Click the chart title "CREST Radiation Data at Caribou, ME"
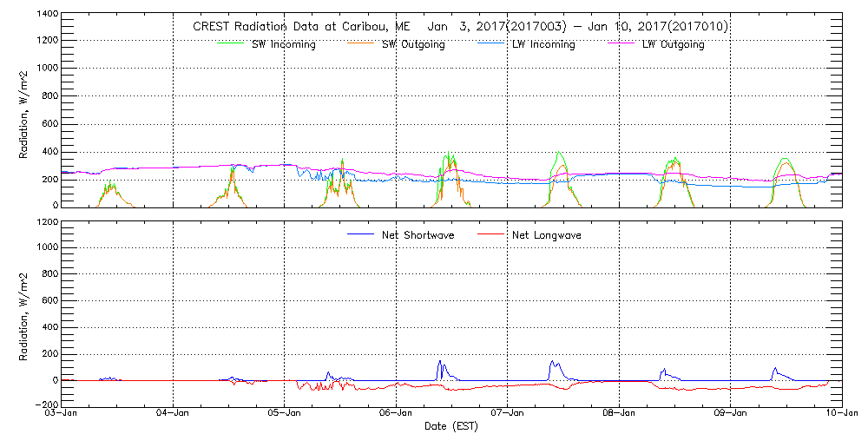The image size is (868, 434). [x=301, y=27]
